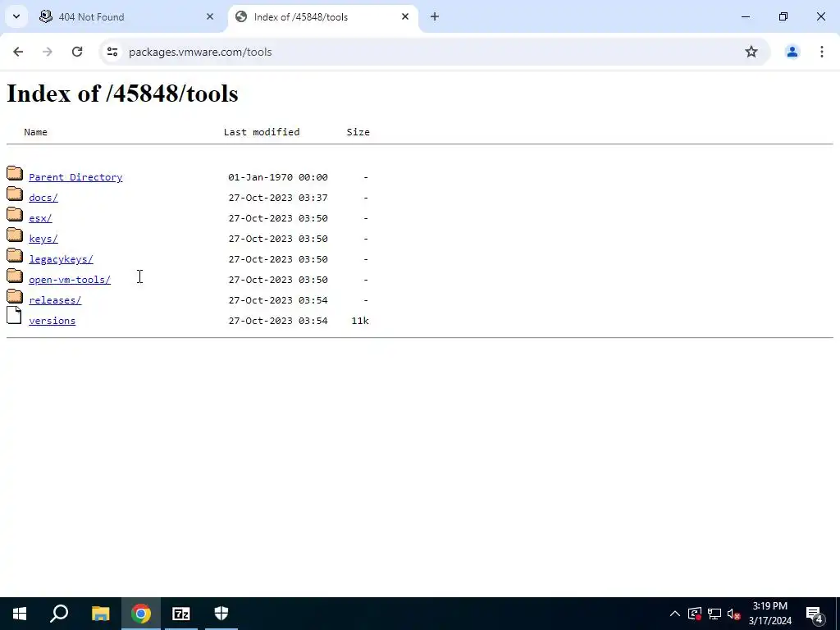
Task: Click the forward navigation arrow
Action: point(48,52)
